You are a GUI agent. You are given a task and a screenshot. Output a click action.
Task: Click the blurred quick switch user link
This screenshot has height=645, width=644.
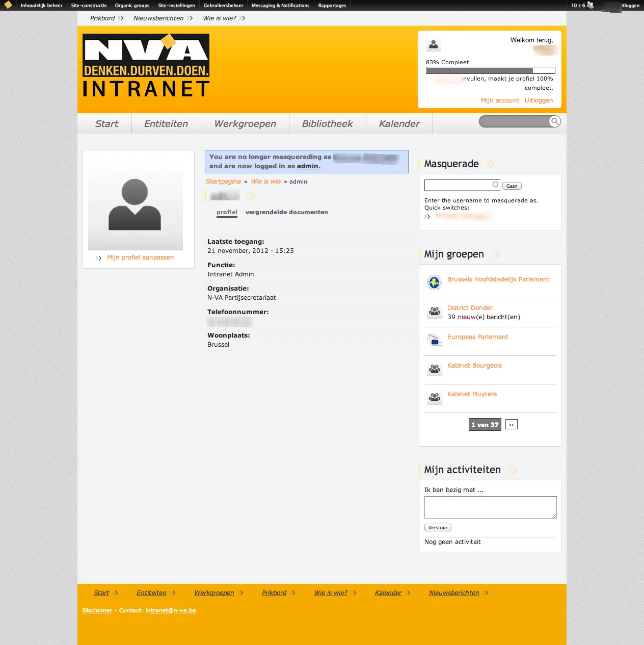pyautogui.click(x=463, y=216)
